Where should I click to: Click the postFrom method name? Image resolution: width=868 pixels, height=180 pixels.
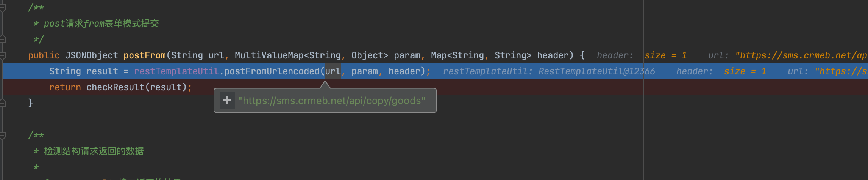pyautogui.click(x=145, y=55)
